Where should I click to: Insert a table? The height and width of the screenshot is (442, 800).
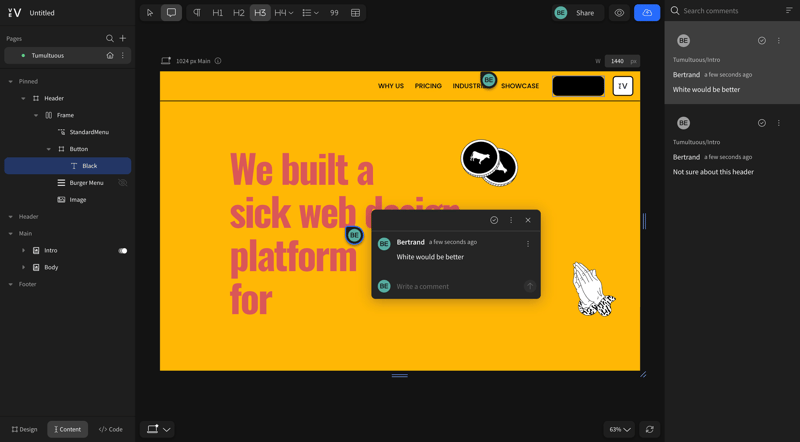356,13
